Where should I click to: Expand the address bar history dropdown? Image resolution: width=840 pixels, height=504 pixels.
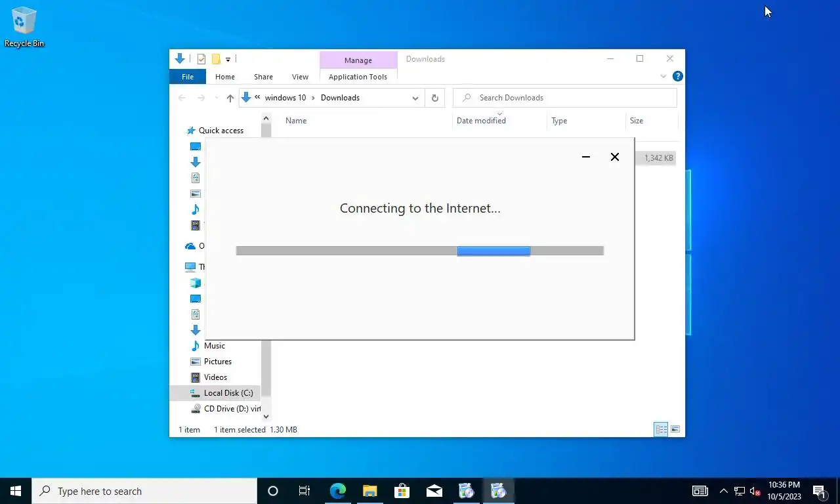point(415,98)
